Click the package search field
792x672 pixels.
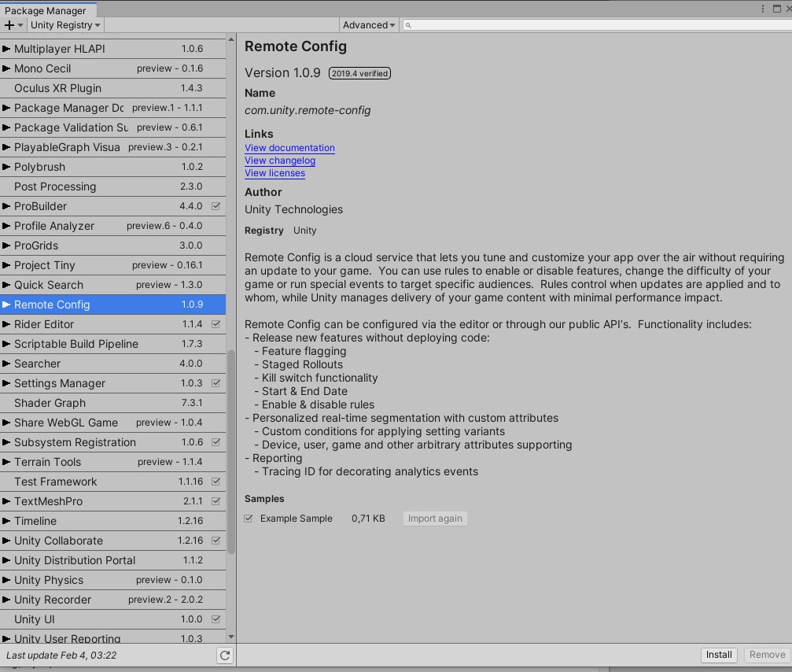(597, 24)
